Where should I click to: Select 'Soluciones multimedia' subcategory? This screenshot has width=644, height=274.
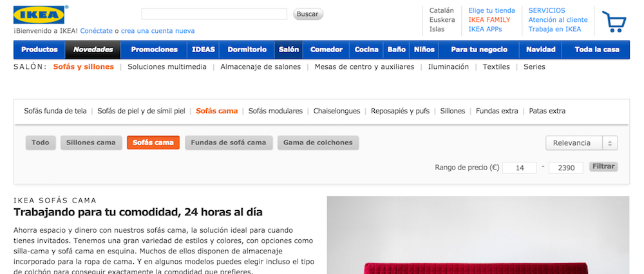167,66
